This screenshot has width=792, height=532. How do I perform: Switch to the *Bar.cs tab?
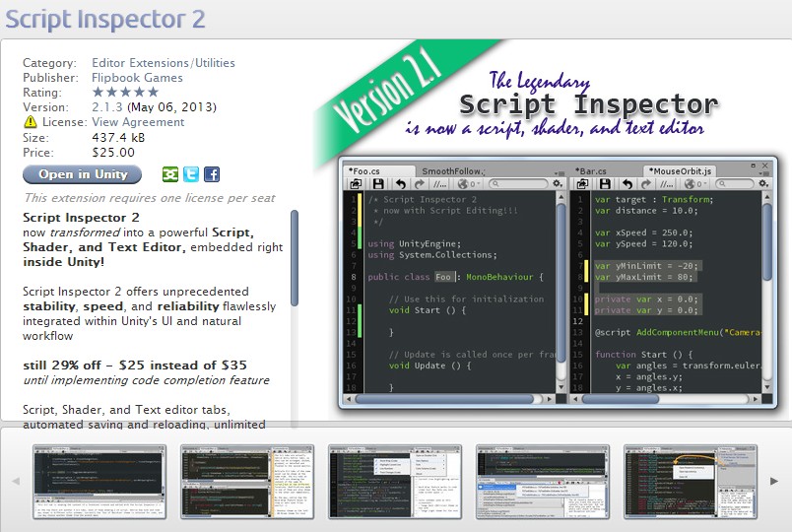[591, 171]
